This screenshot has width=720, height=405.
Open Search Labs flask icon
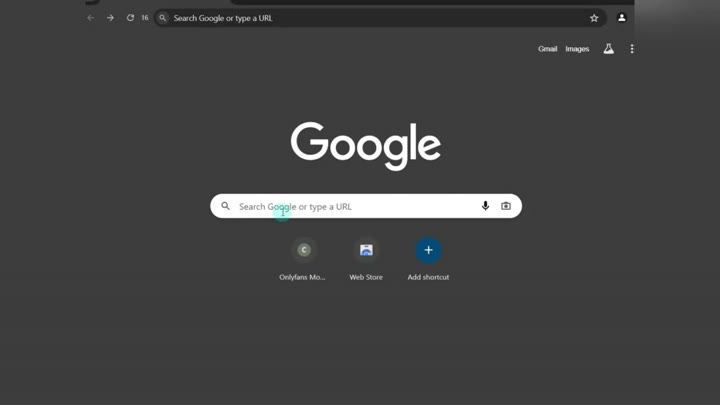[608, 49]
